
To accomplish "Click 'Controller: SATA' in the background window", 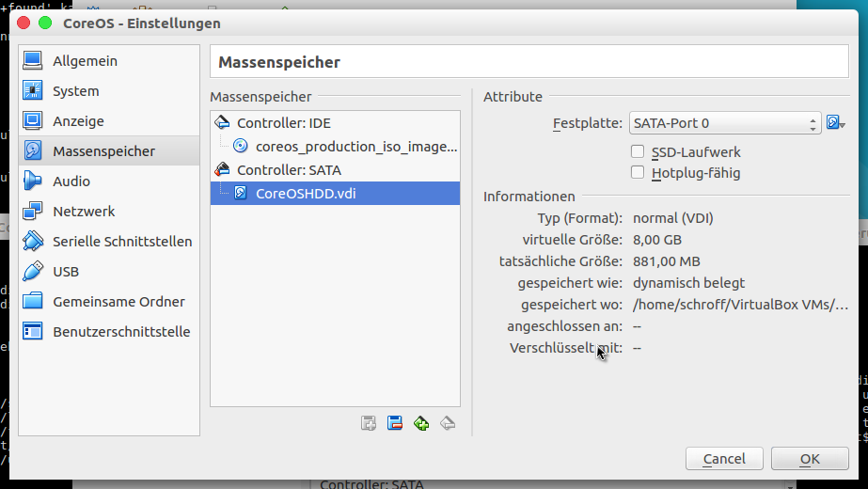I will (371, 483).
